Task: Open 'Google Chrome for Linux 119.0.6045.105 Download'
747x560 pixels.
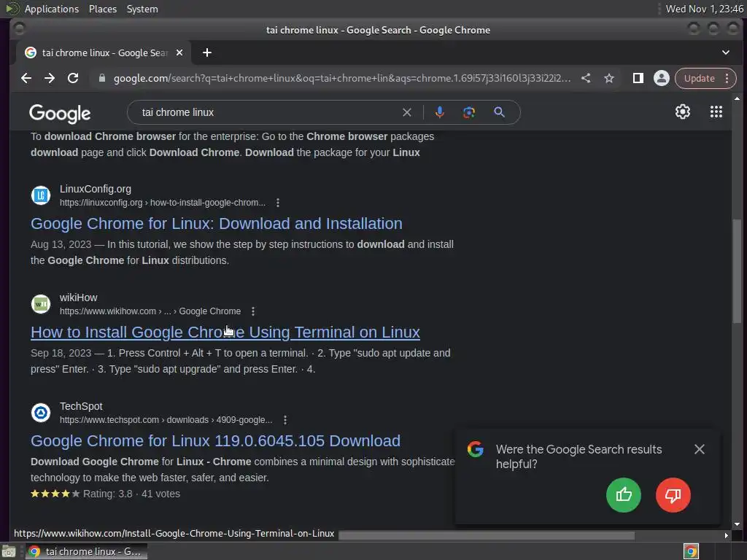Action: click(x=215, y=441)
